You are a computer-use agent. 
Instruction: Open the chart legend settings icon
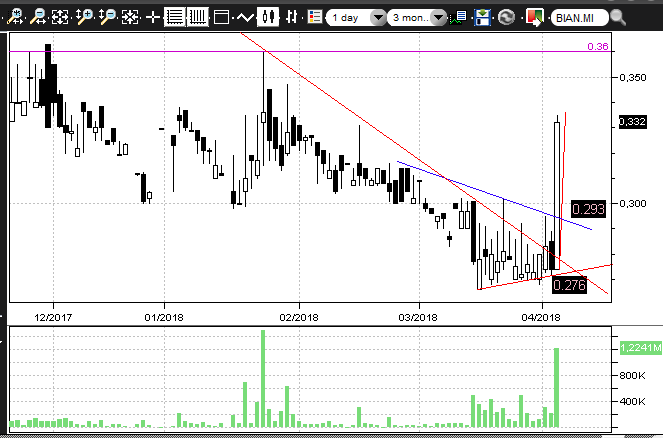pyautogui.click(x=315, y=17)
